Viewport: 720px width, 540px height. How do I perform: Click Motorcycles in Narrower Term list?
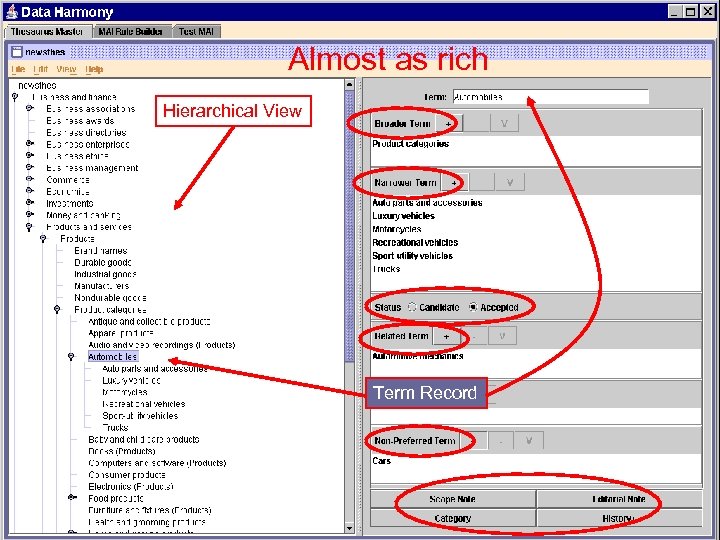pos(397,229)
